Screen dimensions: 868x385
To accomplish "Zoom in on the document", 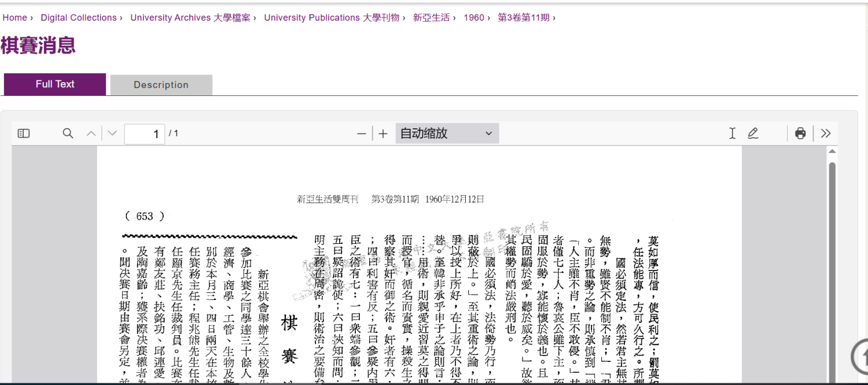I will (382, 133).
